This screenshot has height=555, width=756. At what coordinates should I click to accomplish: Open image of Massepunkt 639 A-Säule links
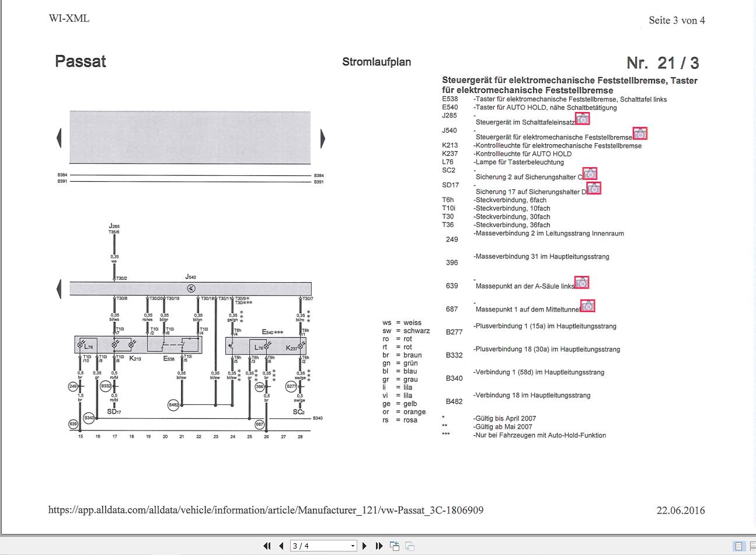point(581,283)
